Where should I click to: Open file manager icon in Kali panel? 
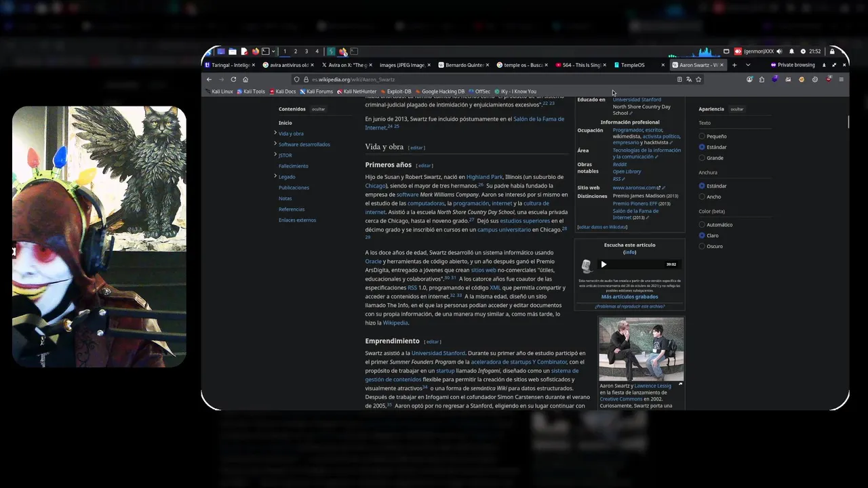tap(232, 52)
